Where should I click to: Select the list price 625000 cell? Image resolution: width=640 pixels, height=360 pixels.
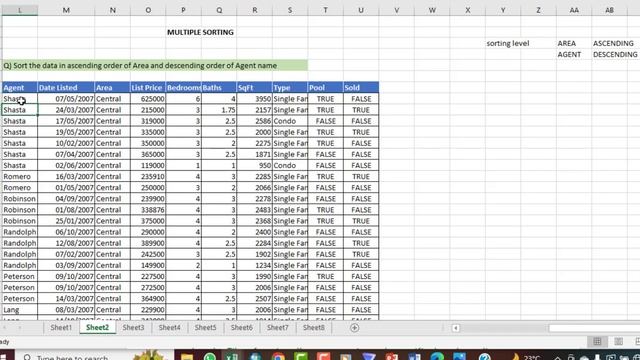(x=148, y=99)
